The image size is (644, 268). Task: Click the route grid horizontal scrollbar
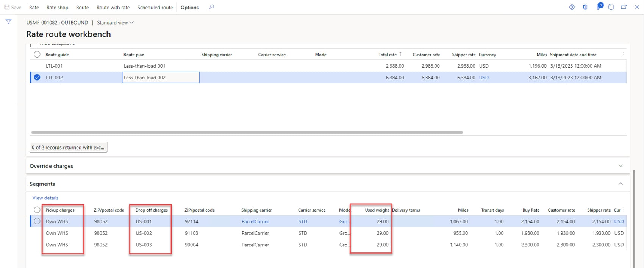247,132
